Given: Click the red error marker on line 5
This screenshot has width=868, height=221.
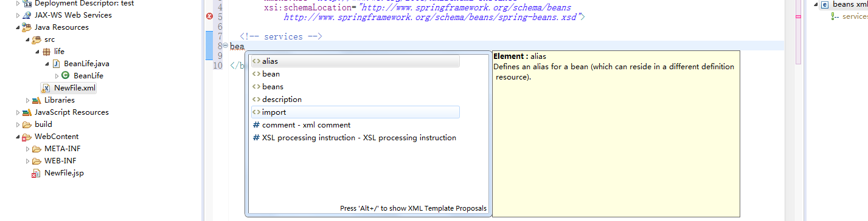Looking at the screenshot, I should pyautogui.click(x=210, y=17).
